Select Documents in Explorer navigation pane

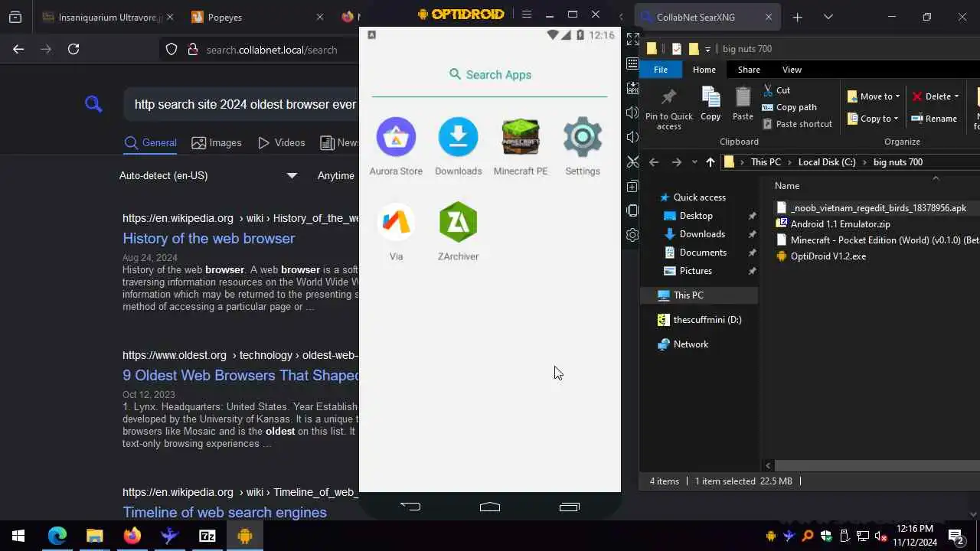pyautogui.click(x=703, y=253)
